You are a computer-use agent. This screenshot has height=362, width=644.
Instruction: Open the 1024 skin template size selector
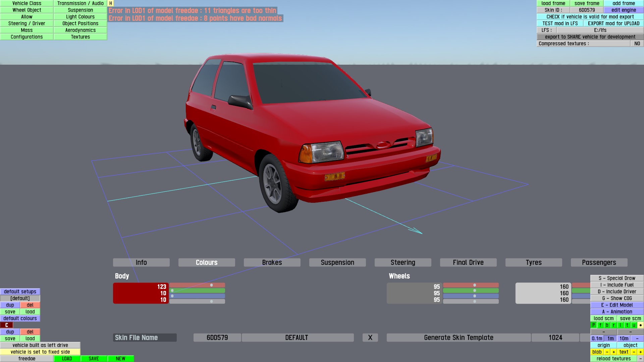pyautogui.click(x=555, y=338)
